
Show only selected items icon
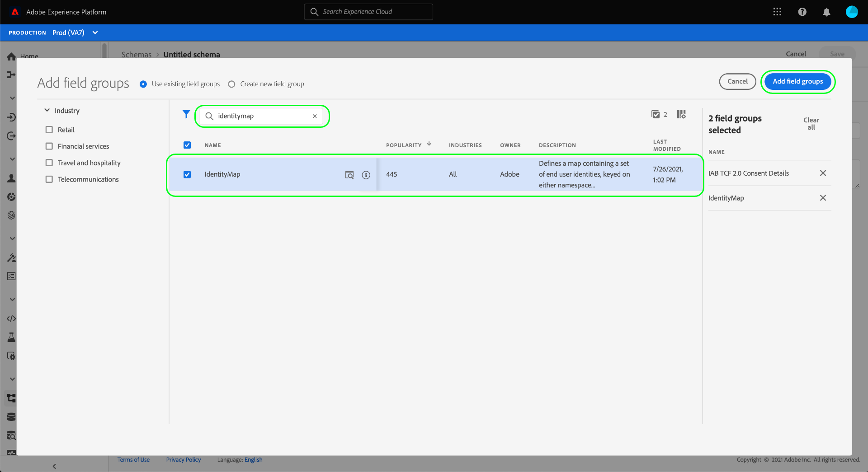(x=656, y=114)
